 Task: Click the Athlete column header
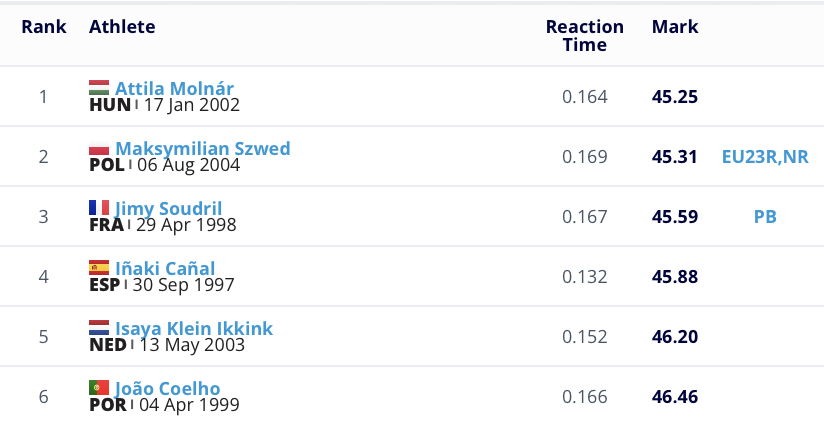(x=122, y=27)
